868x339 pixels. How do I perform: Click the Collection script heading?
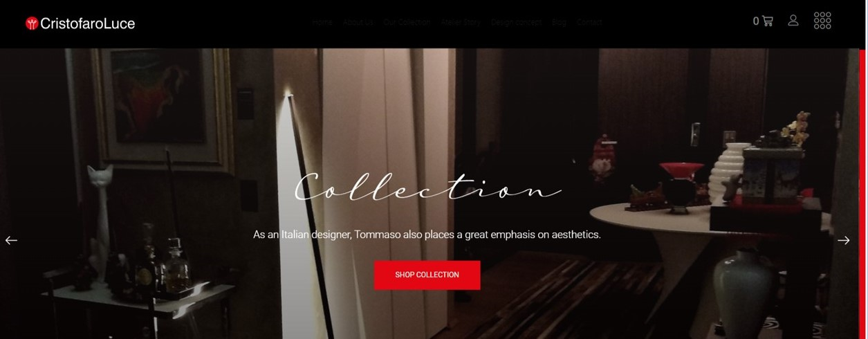coord(427,188)
